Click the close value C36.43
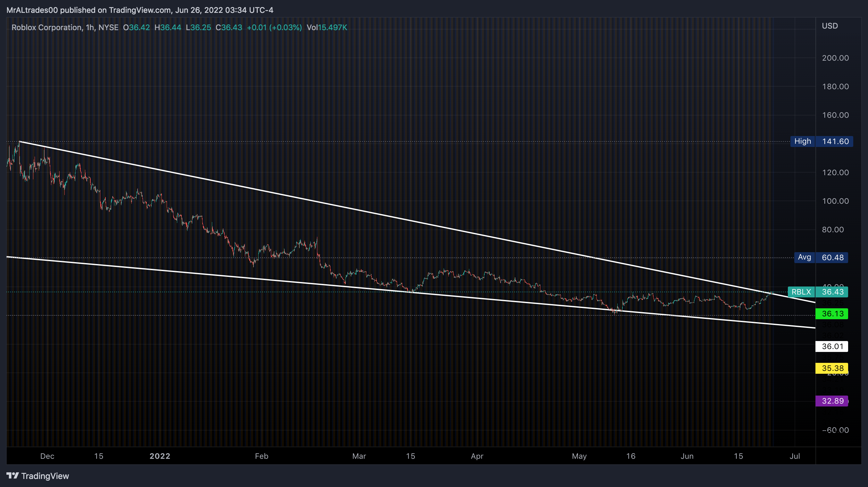The height and width of the screenshot is (487, 868). point(229,27)
